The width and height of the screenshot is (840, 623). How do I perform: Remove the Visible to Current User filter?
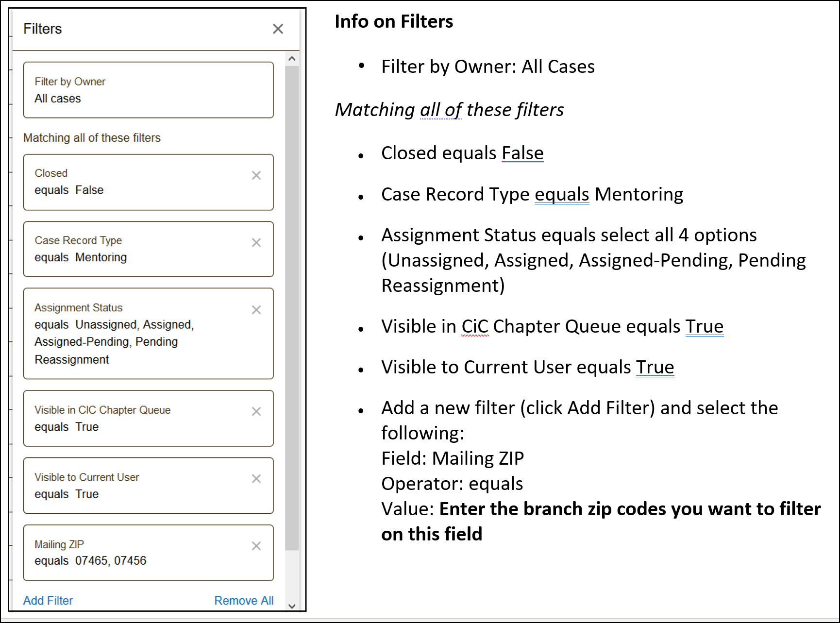coord(256,479)
